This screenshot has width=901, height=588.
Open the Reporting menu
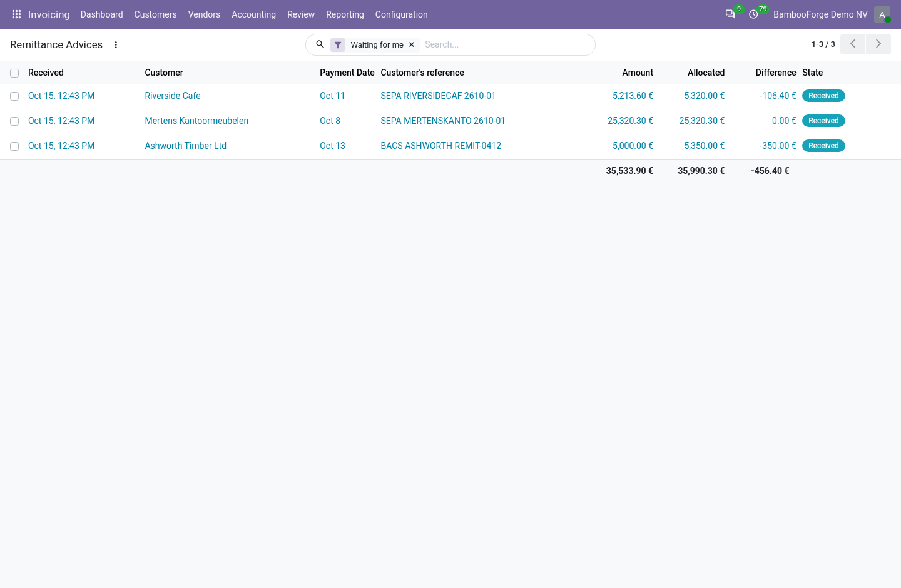[345, 14]
